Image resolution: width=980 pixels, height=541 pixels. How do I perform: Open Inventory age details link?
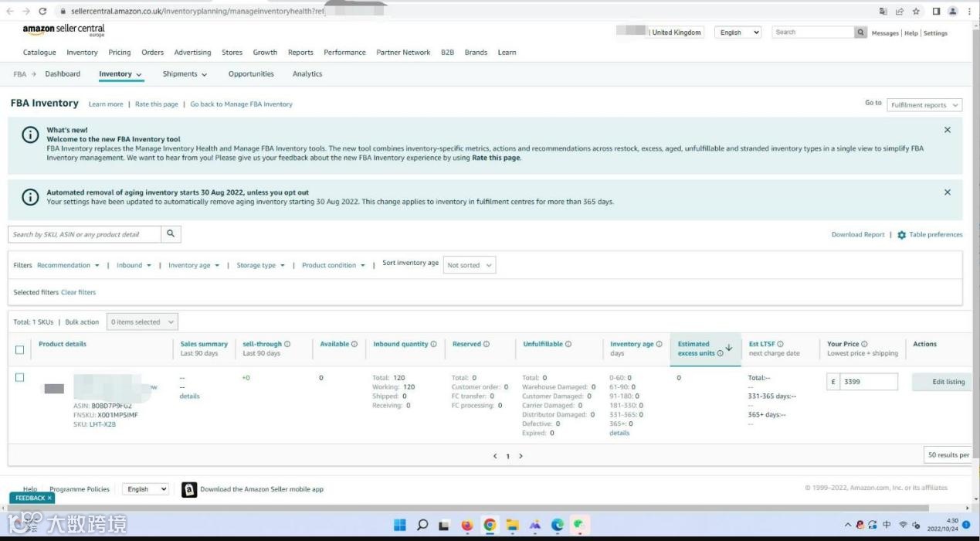(619, 434)
